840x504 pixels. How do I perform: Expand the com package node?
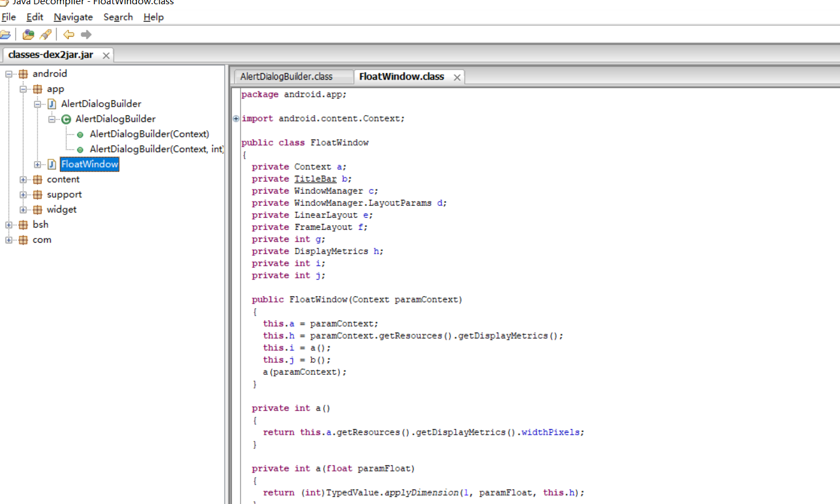(x=8, y=240)
